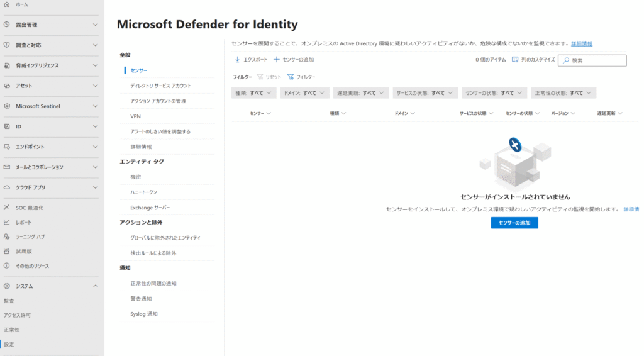Click the その他のリソース info icon
This screenshot has width=644, height=356.
pos(6,265)
